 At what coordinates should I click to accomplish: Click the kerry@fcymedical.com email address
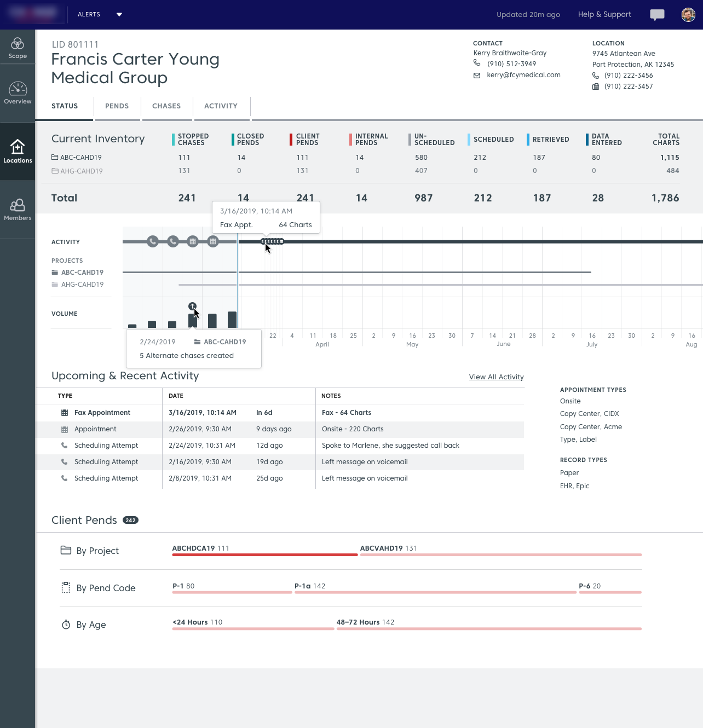click(x=523, y=75)
